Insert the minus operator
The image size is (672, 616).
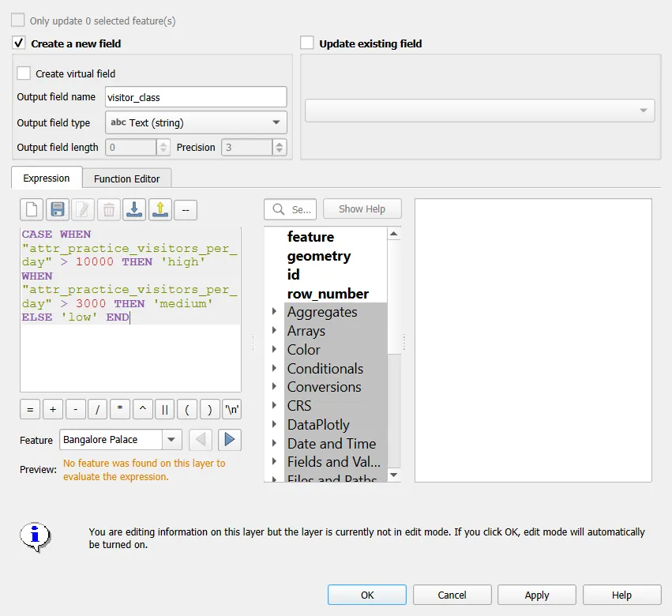[76, 410]
